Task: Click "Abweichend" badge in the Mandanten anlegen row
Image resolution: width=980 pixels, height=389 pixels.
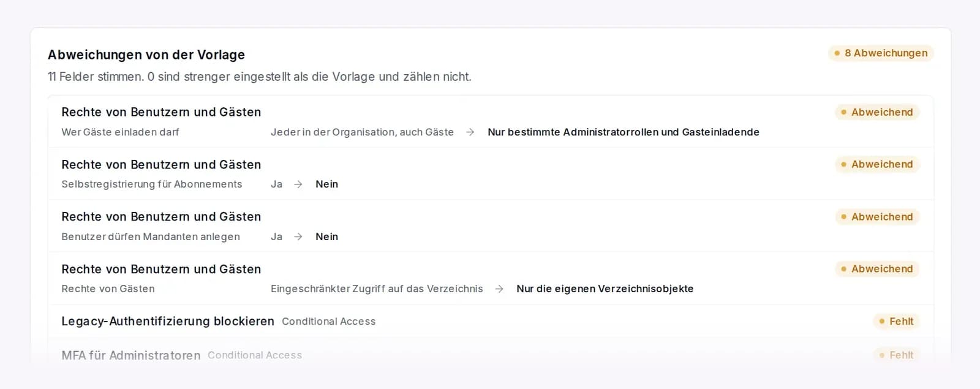Action: 877,217
